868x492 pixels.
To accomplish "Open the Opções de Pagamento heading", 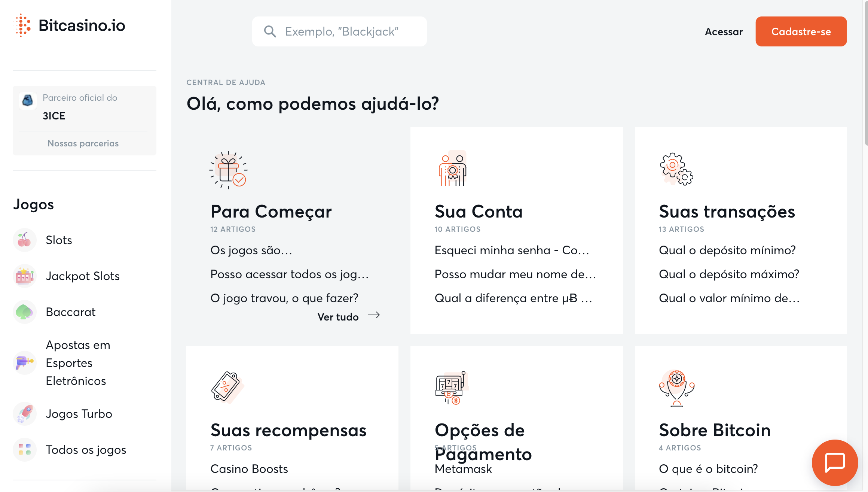I will 483,442.
